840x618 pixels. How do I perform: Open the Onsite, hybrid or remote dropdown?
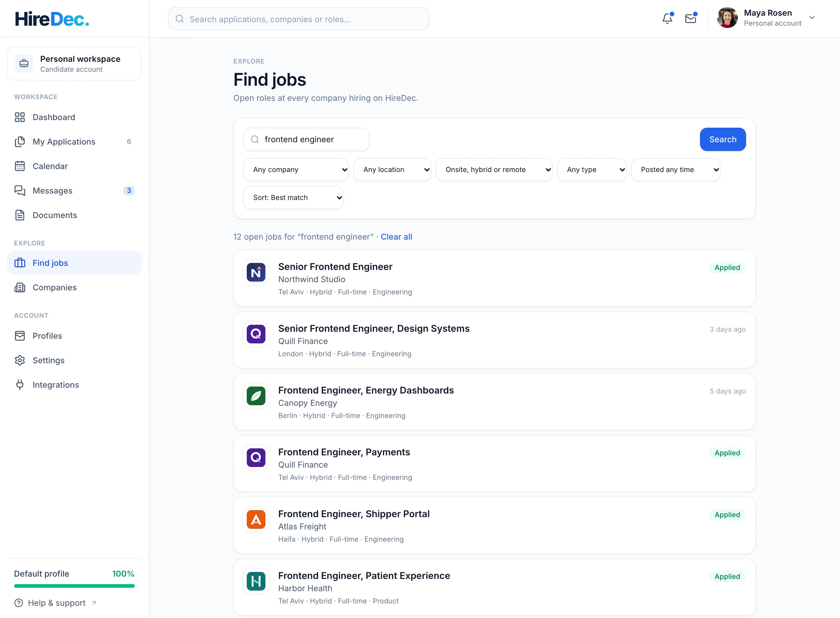tap(494, 169)
